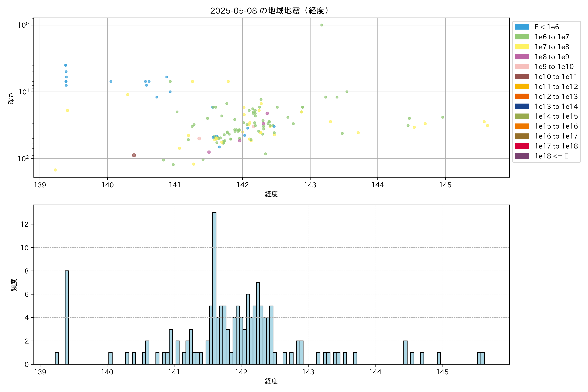
Task: Click the 1e18 <= E legend label
Action: (x=551, y=156)
